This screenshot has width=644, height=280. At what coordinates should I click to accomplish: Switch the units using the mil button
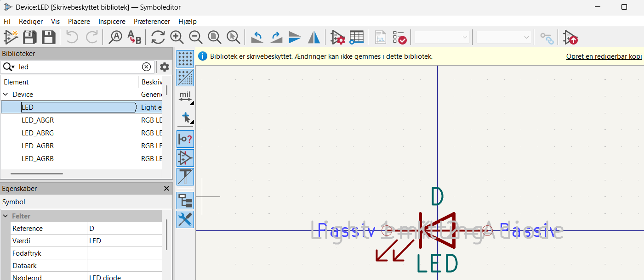[x=185, y=96]
